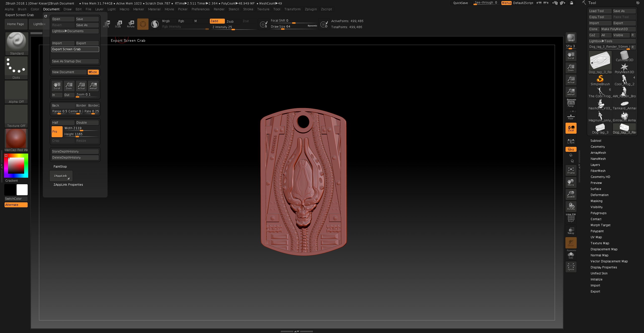Click the Xpose icon
Screen dimensions: 644x333
click(x=571, y=267)
